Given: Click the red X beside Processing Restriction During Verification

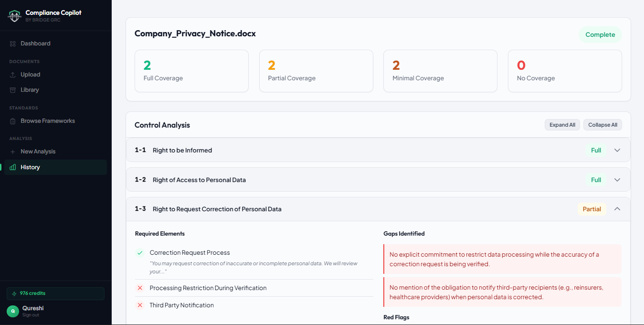Looking at the screenshot, I should click(x=140, y=288).
